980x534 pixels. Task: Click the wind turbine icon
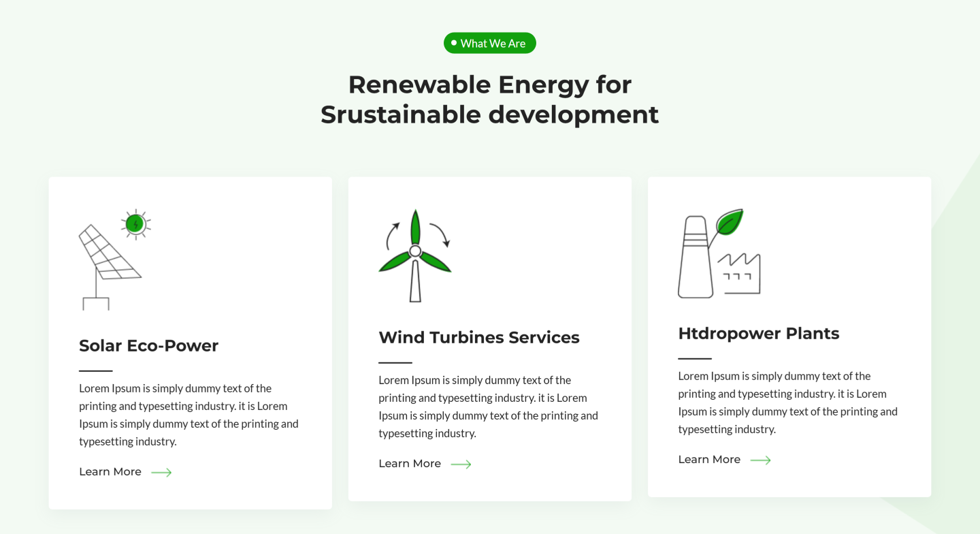click(415, 255)
